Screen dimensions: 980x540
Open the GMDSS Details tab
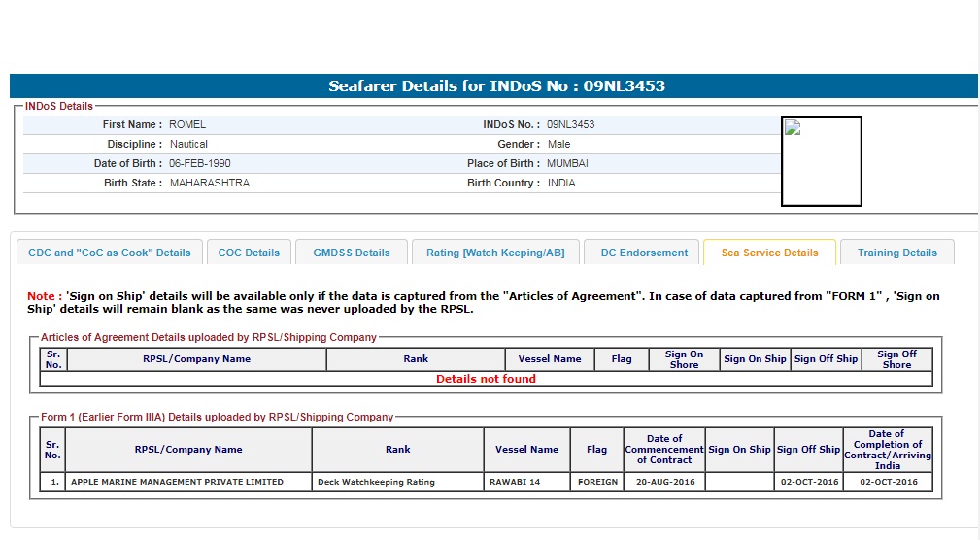coord(352,253)
